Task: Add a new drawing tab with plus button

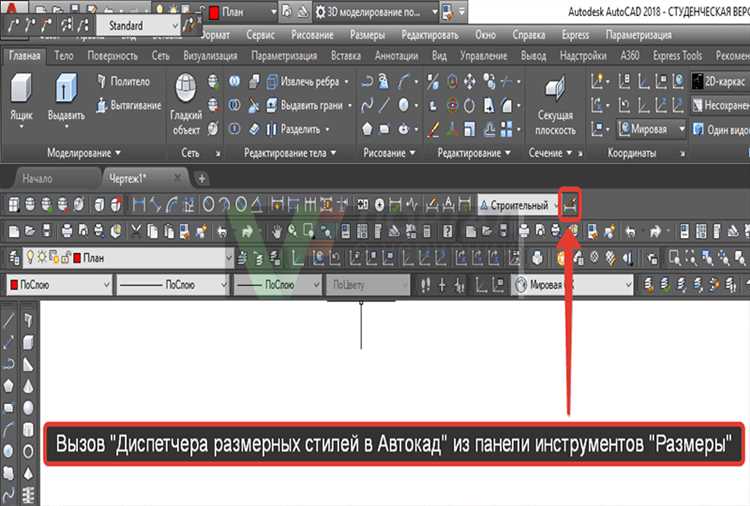Action: [x=202, y=179]
